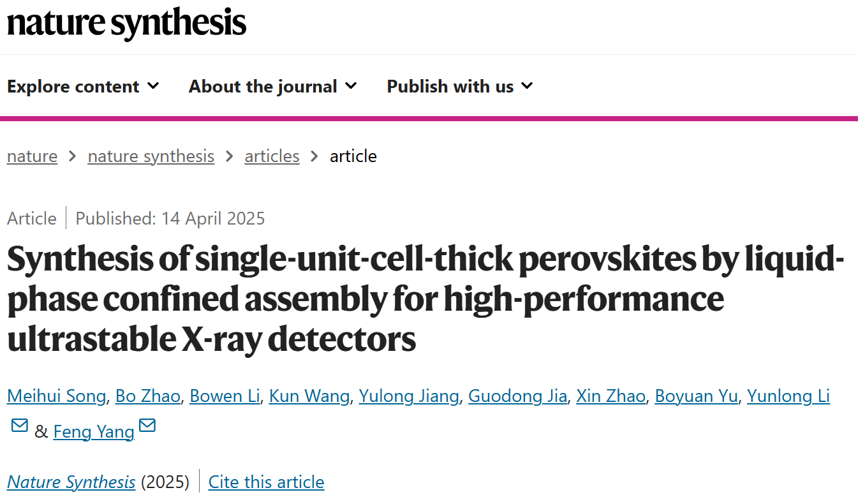Navigate to articles breadcrumb

click(x=272, y=156)
